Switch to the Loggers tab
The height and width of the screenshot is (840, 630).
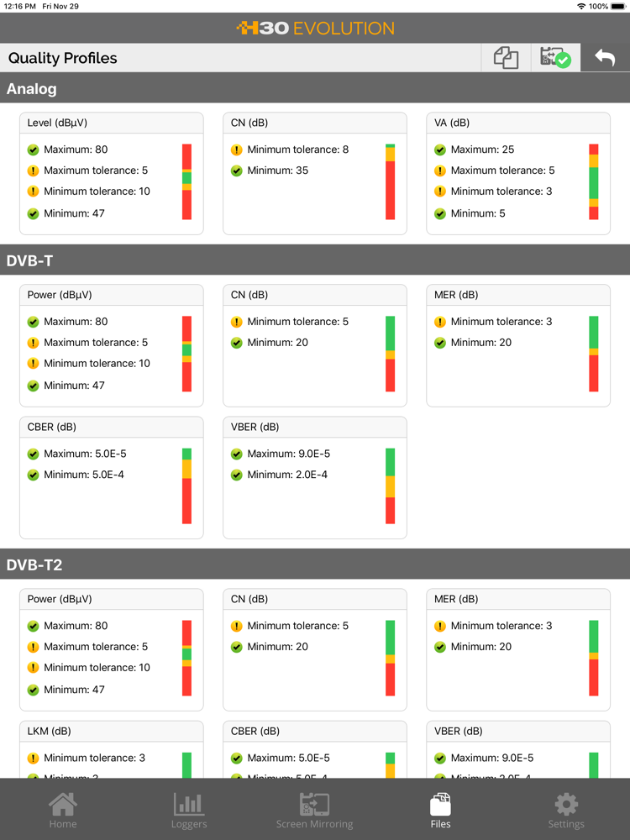(x=188, y=811)
